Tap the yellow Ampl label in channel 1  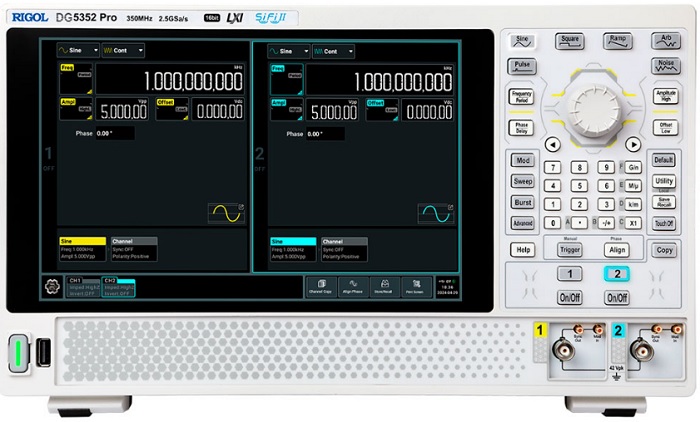[x=68, y=102]
